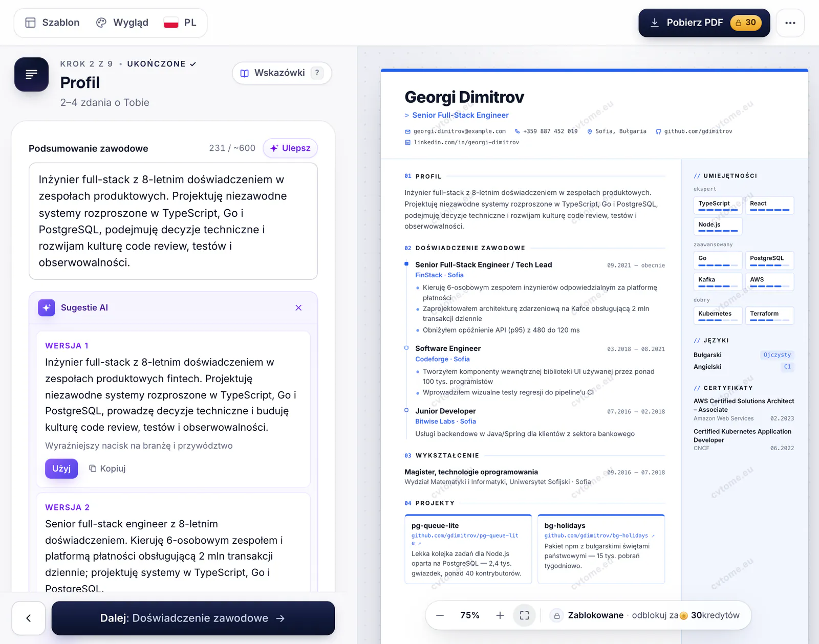Zoom out the preview with minus
Image resolution: width=819 pixels, height=644 pixels.
tap(440, 615)
